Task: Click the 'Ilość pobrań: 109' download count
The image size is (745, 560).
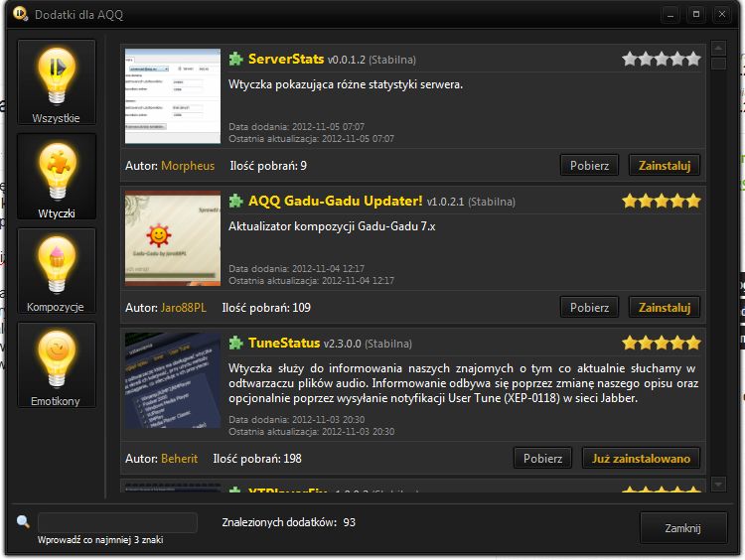Action: (266, 308)
